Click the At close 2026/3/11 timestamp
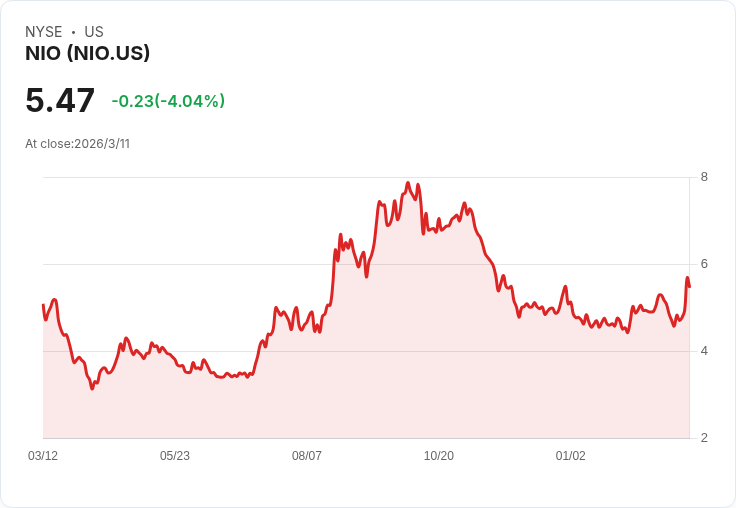Viewport: 736px width, 508px height. [x=77, y=144]
